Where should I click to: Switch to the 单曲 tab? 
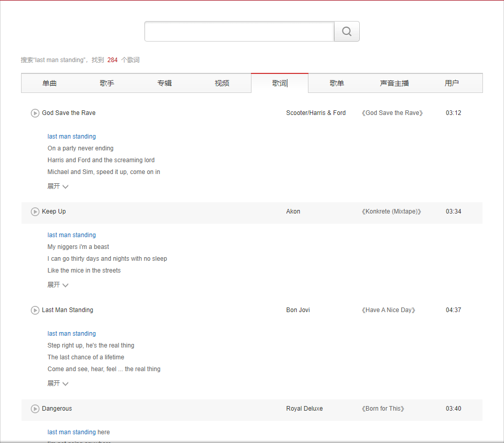(x=50, y=83)
